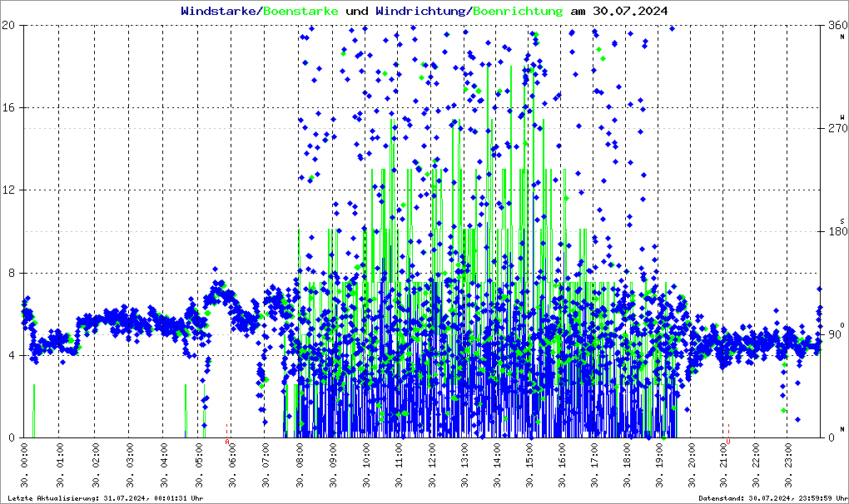Click the left axis value 8
849x504 pixels.
pyautogui.click(x=12, y=273)
